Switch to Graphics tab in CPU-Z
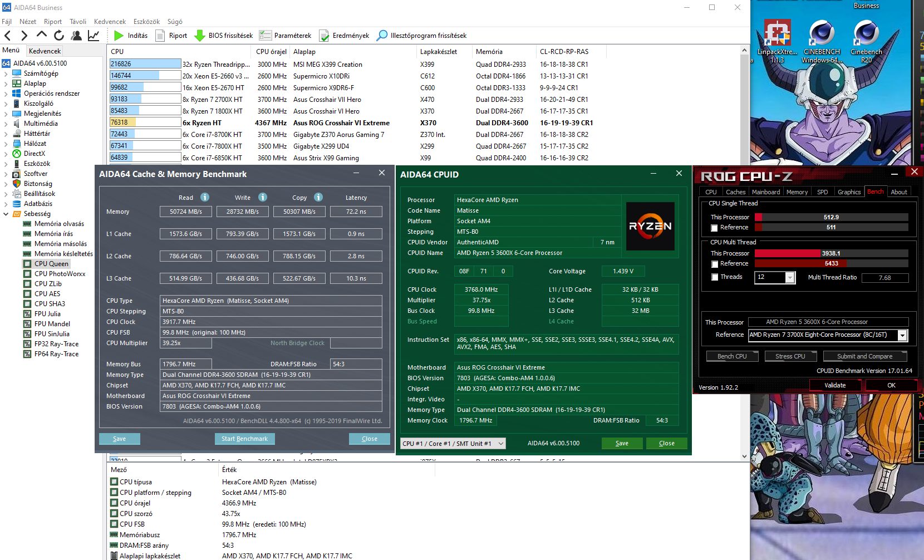 (x=849, y=192)
